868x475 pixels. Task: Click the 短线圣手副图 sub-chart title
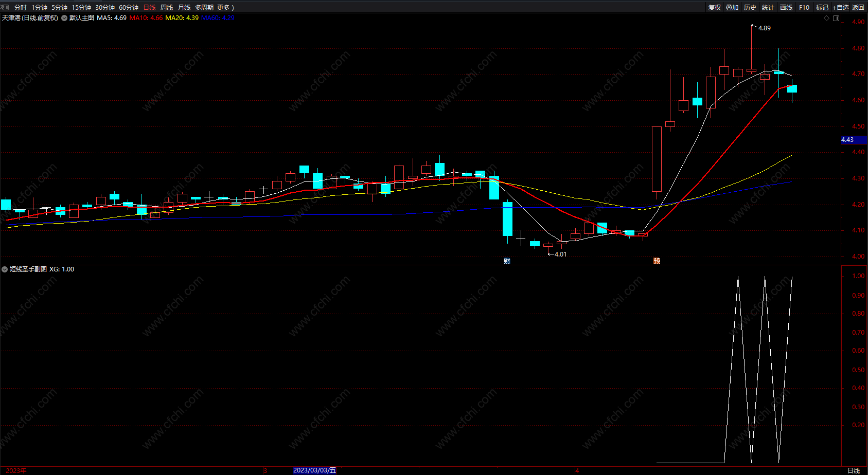point(28,269)
